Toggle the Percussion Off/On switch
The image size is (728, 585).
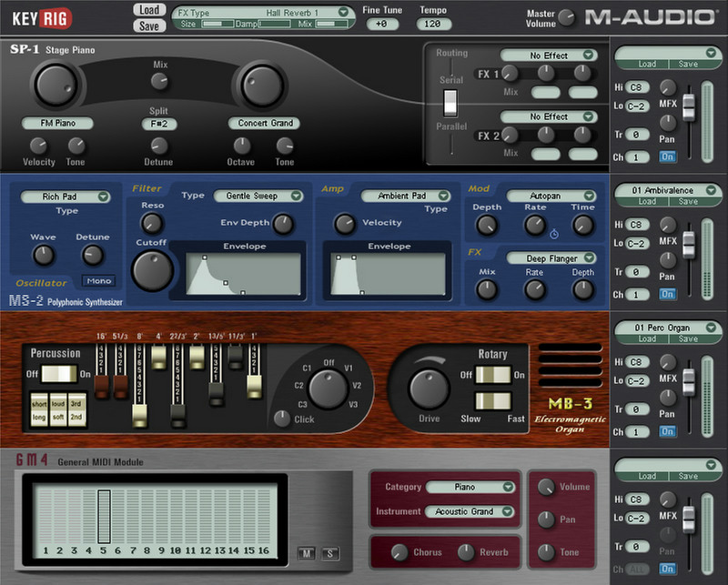pyautogui.click(x=56, y=373)
